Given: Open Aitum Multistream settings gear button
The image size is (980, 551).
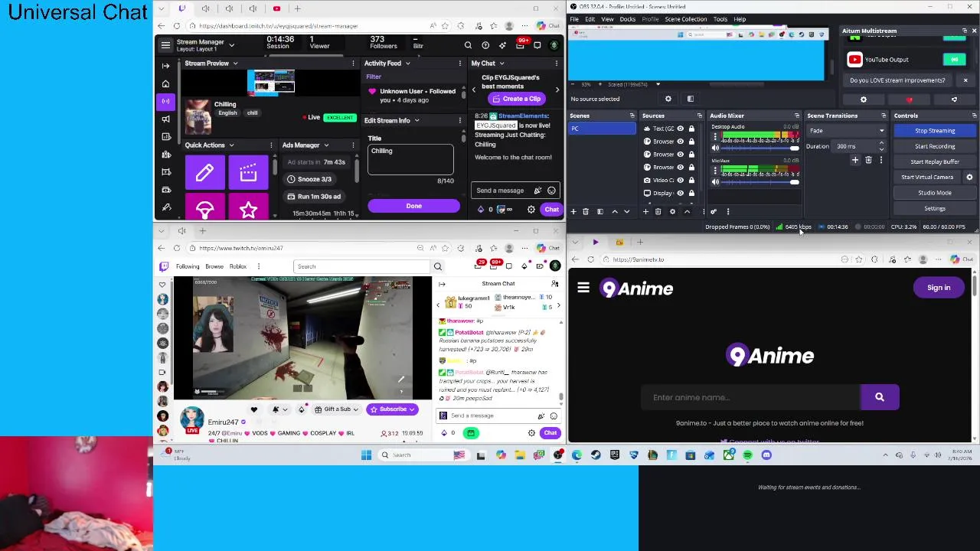Looking at the screenshot, I should (864, 99).
